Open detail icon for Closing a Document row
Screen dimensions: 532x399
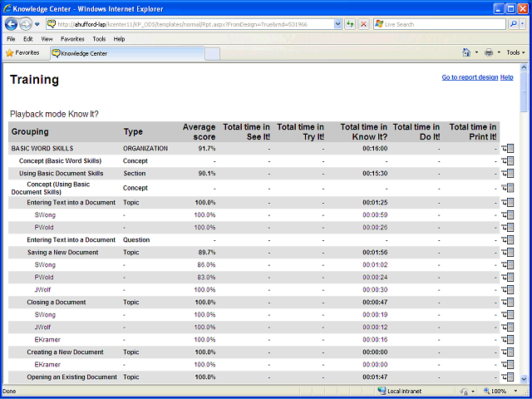tap(508, 303)
